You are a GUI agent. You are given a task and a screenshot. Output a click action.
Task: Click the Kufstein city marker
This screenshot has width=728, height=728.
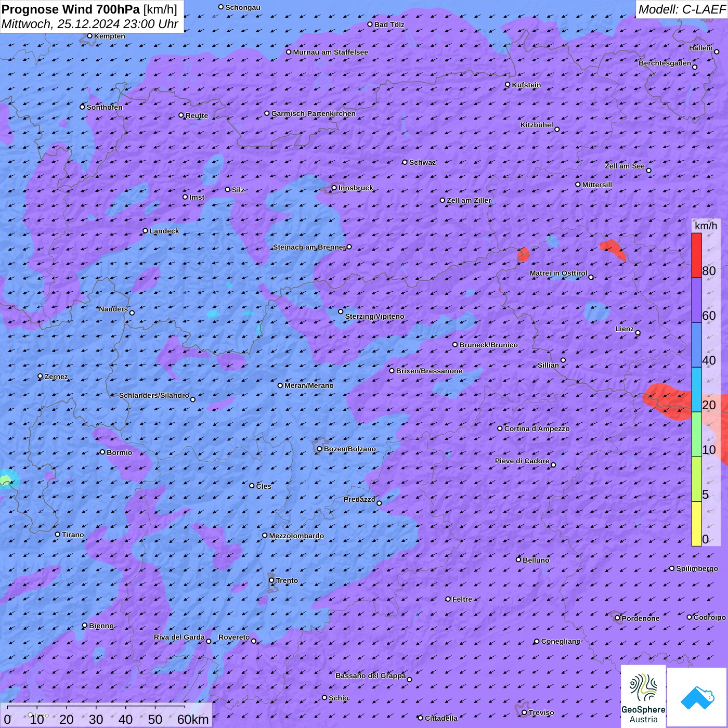508,84
